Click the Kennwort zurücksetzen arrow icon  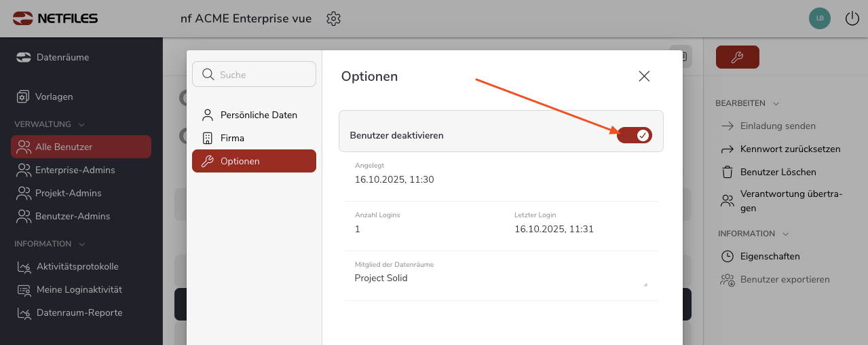(728, 149)
